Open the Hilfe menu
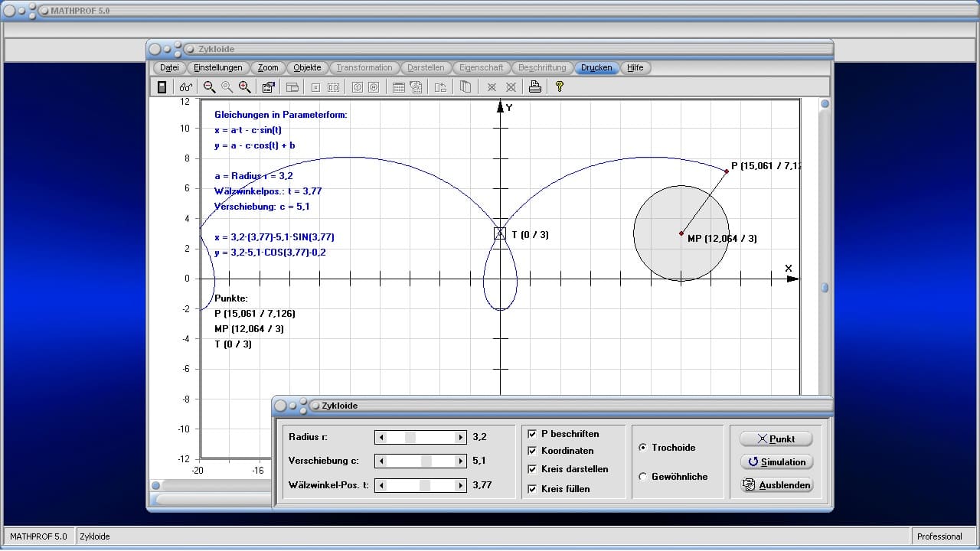980x551 pixels. [635, 67]
